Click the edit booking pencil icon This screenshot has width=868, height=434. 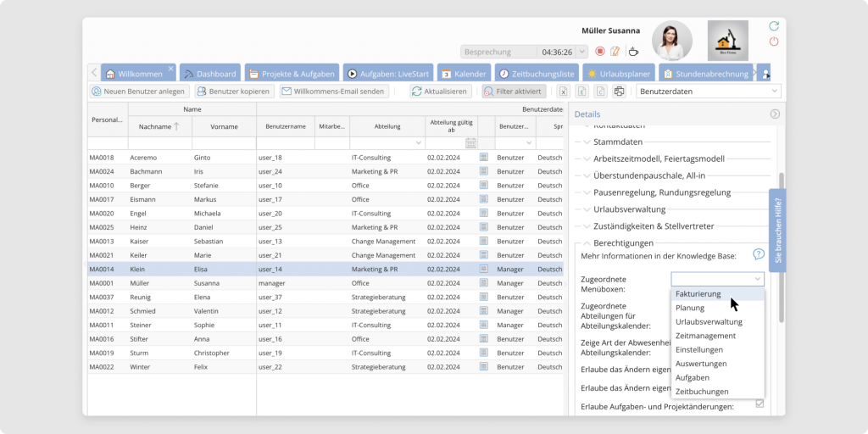click(x=615, y=52)
